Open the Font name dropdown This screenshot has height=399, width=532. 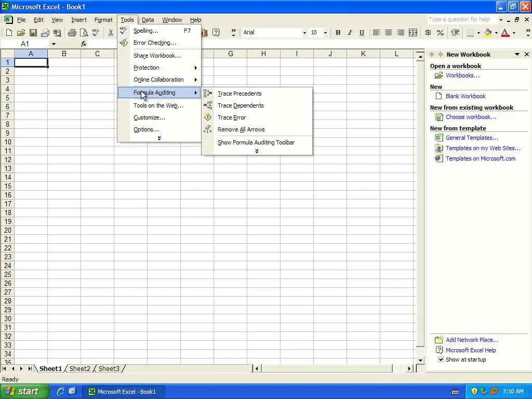(x=304, y=33)
